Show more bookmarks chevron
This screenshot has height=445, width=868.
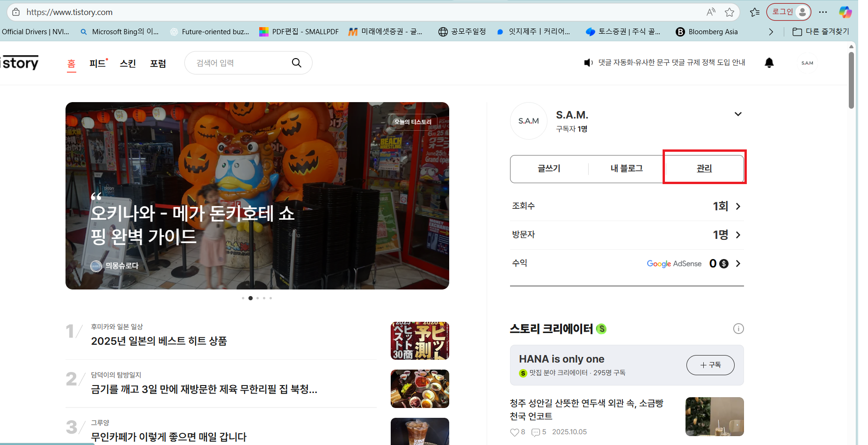[x=771, y=32]
